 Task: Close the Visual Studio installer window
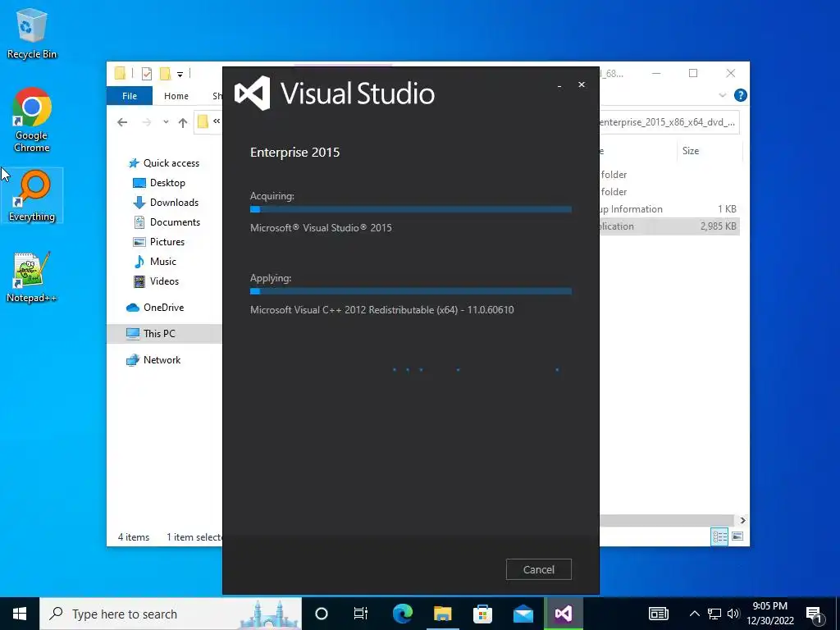click(582, 84)
